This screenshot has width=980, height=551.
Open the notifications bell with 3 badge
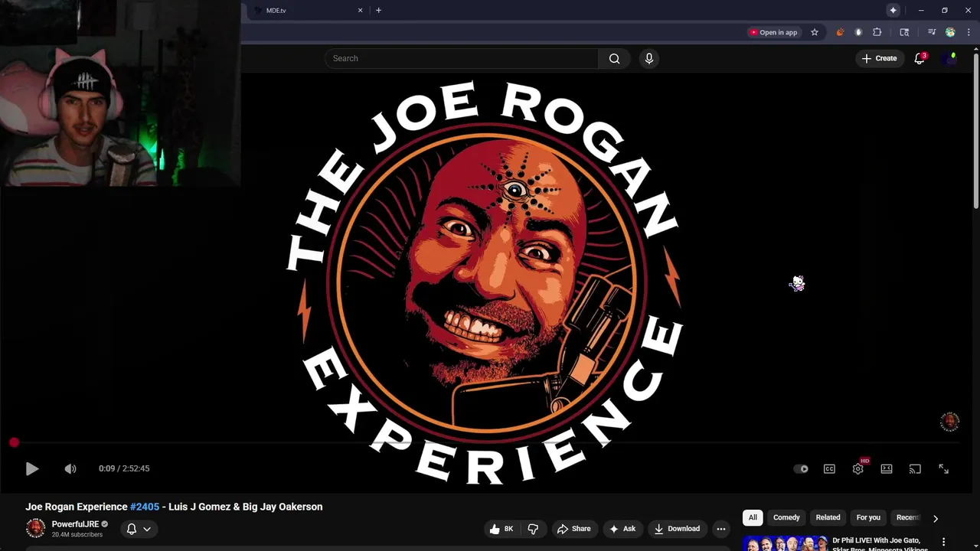pyautogui.click(x=920, y=58)
